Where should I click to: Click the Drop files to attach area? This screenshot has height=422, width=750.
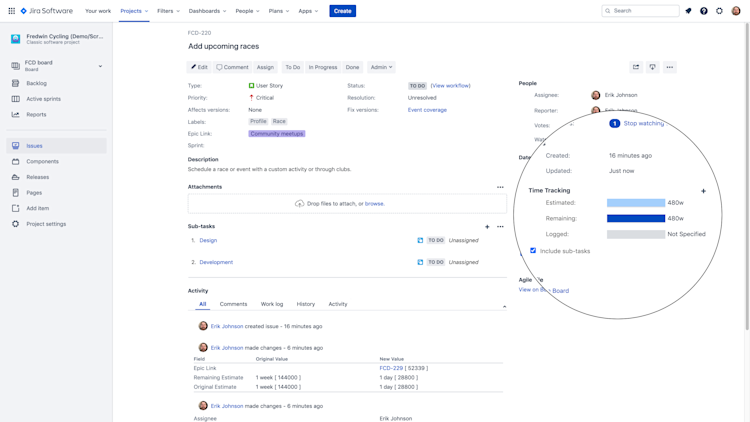click(x=347, y=204)
